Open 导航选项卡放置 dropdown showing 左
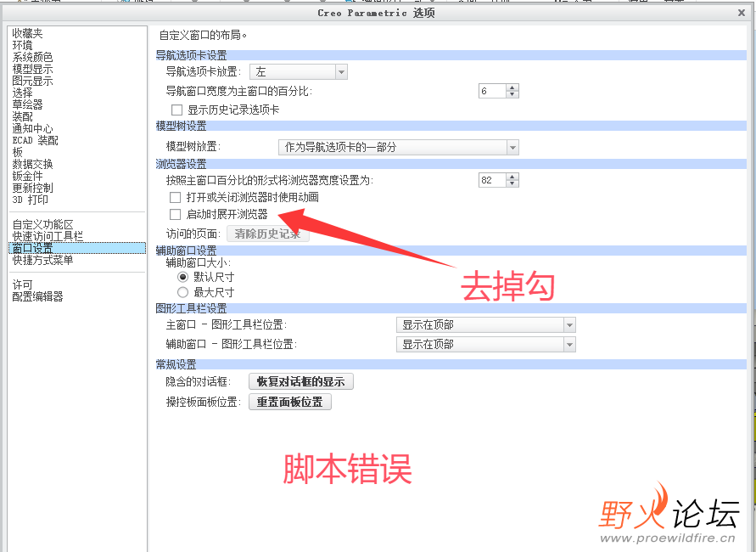 click(x=299, y=72)
